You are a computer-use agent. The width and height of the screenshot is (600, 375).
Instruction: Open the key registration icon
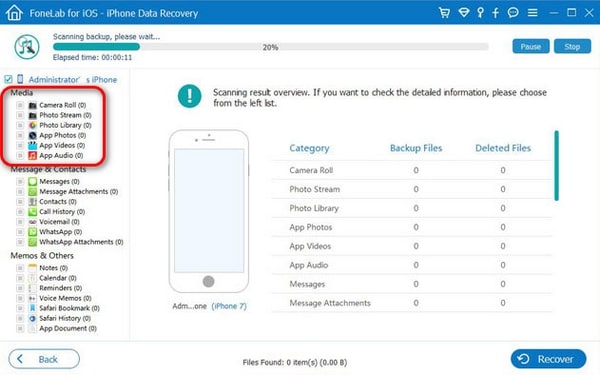(480, 13)
